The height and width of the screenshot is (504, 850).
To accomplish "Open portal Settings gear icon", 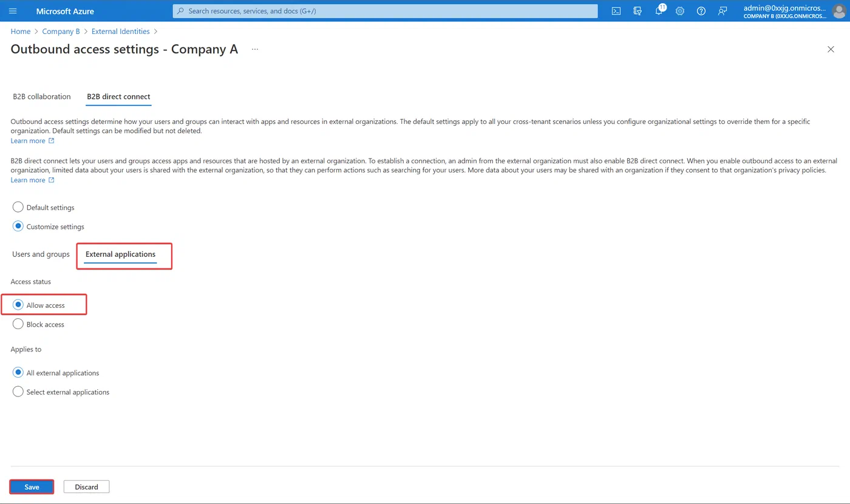I will tap(680, 11).
